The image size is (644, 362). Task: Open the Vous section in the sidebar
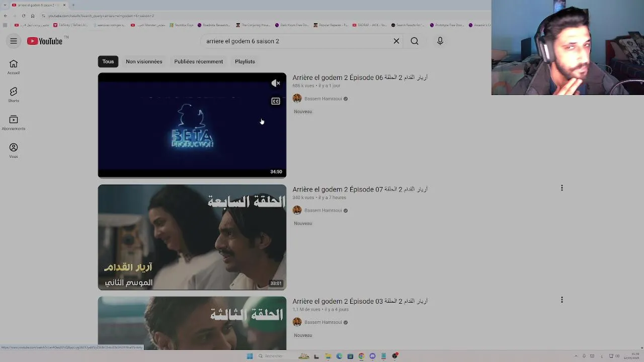[14, 150]
